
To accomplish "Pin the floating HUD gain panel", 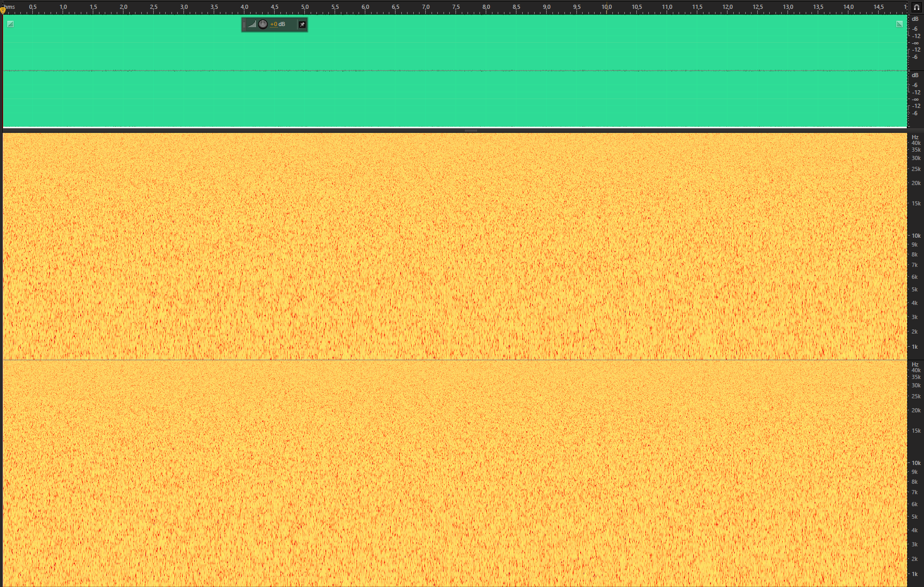I will coord(302,25).
